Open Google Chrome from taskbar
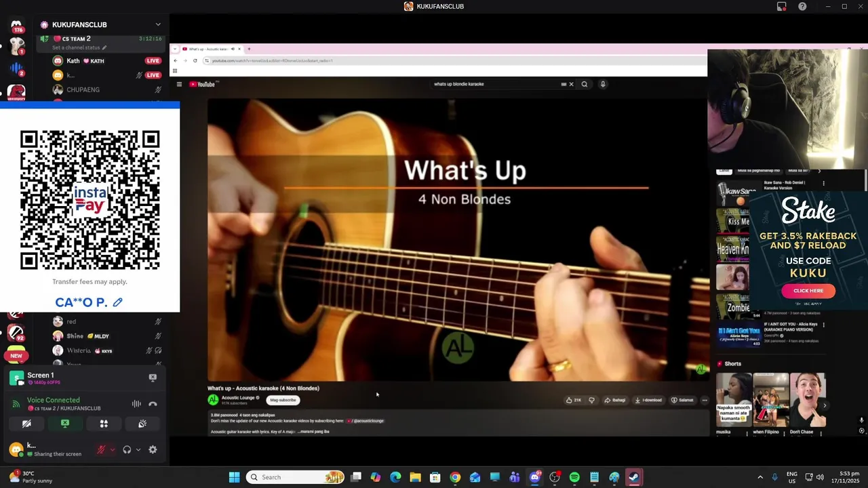 455,477
